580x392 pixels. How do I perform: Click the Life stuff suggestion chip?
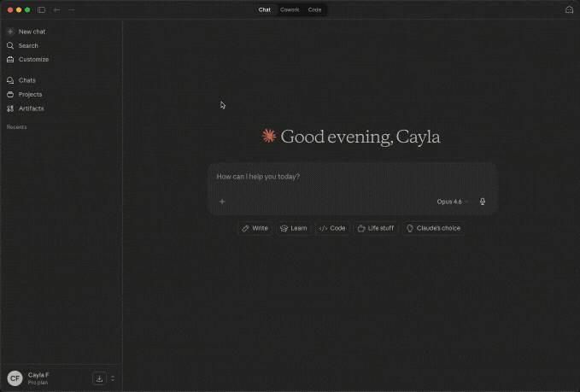[375, 228]
